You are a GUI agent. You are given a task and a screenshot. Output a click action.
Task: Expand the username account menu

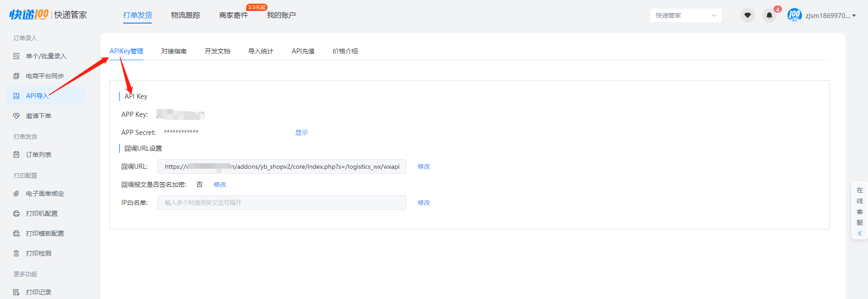(830, 15)
